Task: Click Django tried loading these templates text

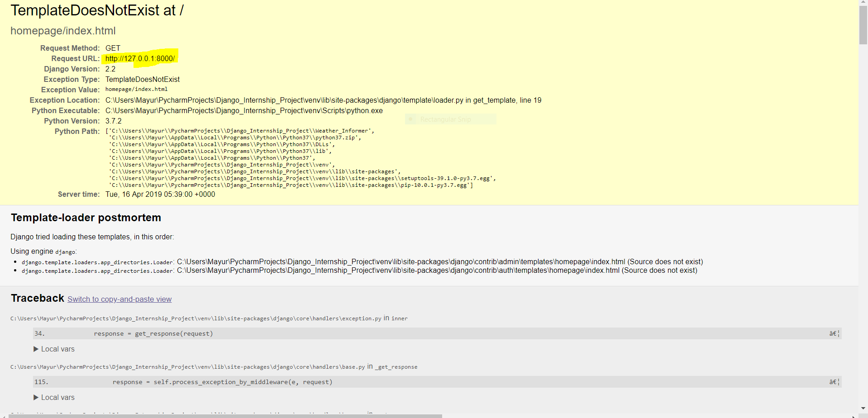Action: [x=92, y=237]
